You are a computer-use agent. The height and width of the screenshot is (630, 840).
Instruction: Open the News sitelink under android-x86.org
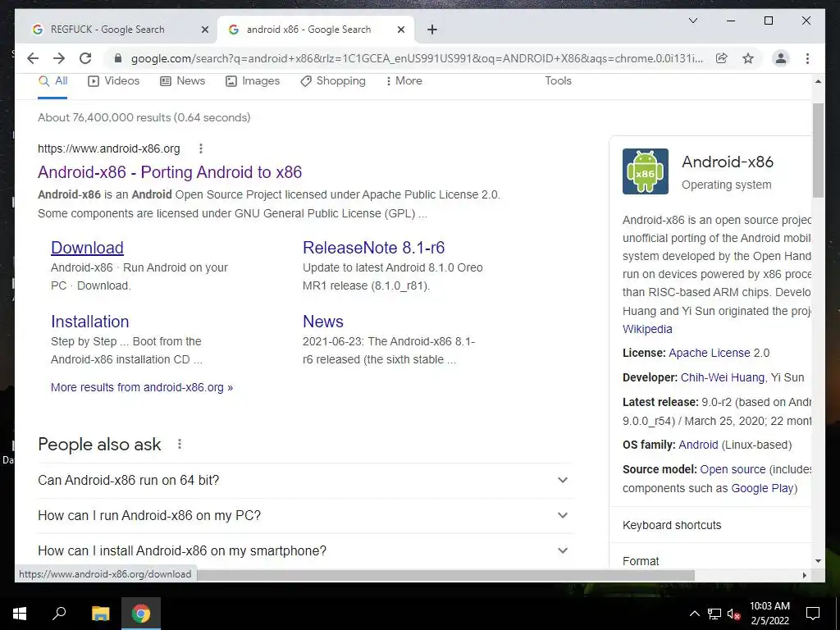[x=323, y=322]
